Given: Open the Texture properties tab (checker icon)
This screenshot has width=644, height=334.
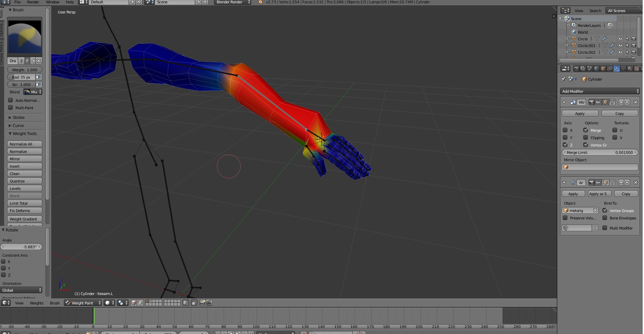Looking at the screenshot, I should [x=637, y=69].
